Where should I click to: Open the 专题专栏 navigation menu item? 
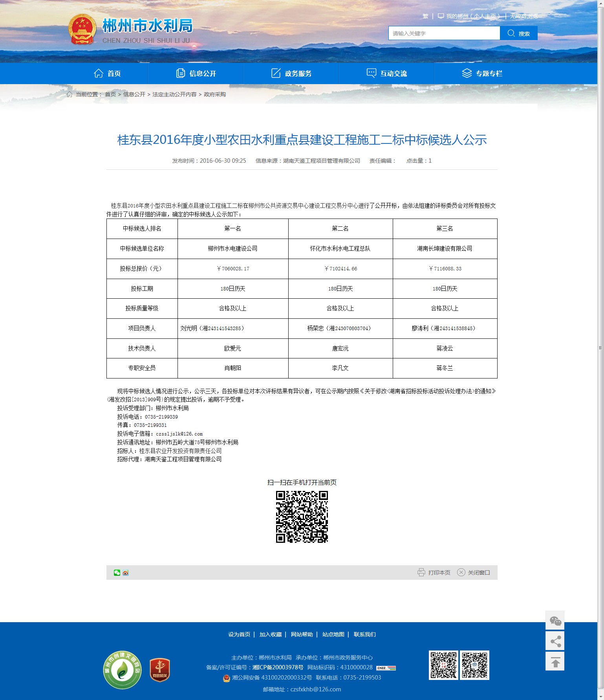482,73
